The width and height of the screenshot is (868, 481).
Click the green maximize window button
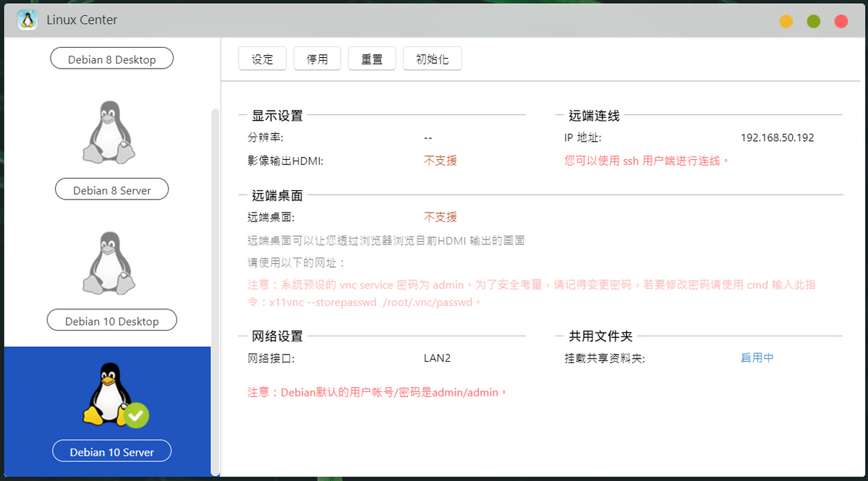[x=814, y=21]
